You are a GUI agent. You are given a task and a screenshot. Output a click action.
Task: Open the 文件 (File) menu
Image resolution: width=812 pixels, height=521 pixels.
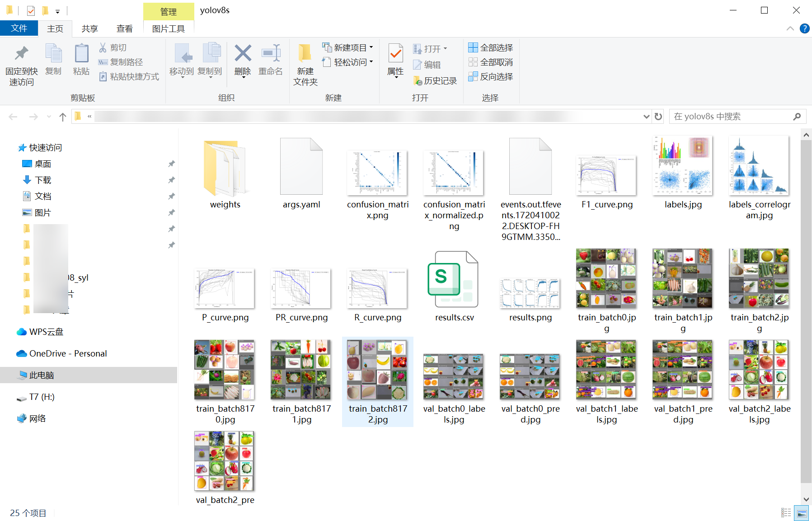point(19,28)
